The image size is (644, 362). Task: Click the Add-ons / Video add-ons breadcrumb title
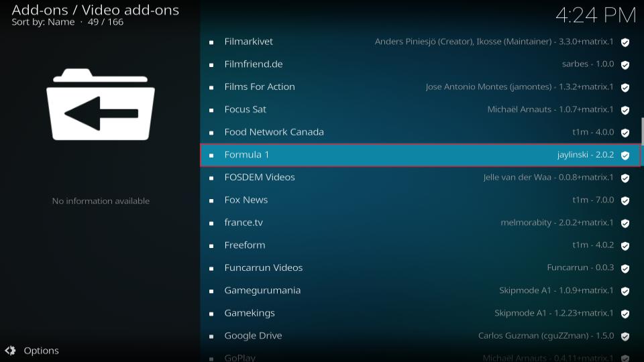[x=95, y=10]
